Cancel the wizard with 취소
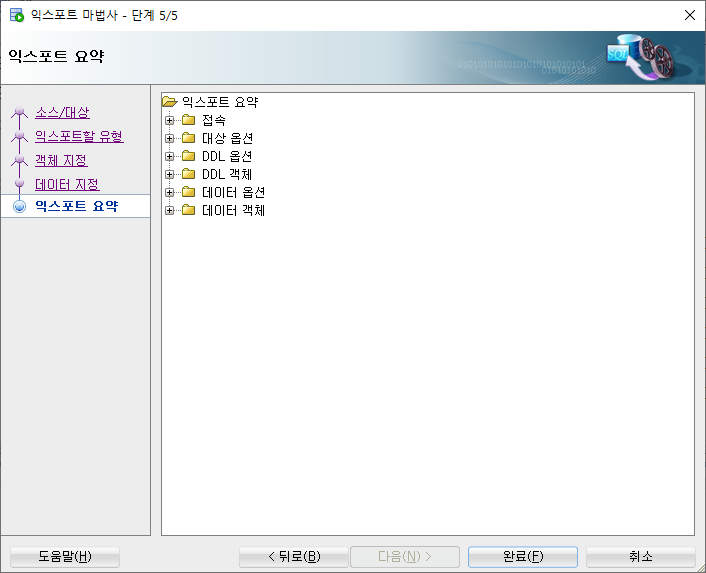The width and height of the screenshot is (706, 573). coord(641,557)
